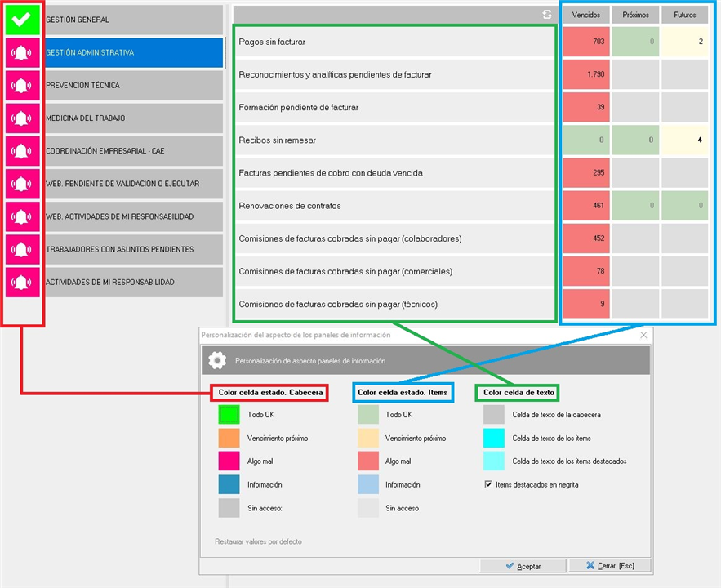The image size is (721, 588).
Task: Select the Gestión General panel
Action: [x=133, y=20]
